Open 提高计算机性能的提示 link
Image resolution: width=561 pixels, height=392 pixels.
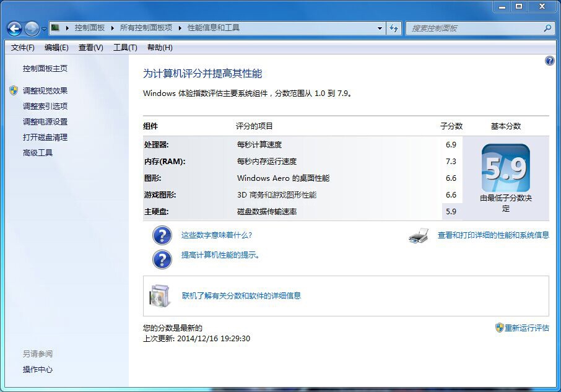tap(220, 255)
